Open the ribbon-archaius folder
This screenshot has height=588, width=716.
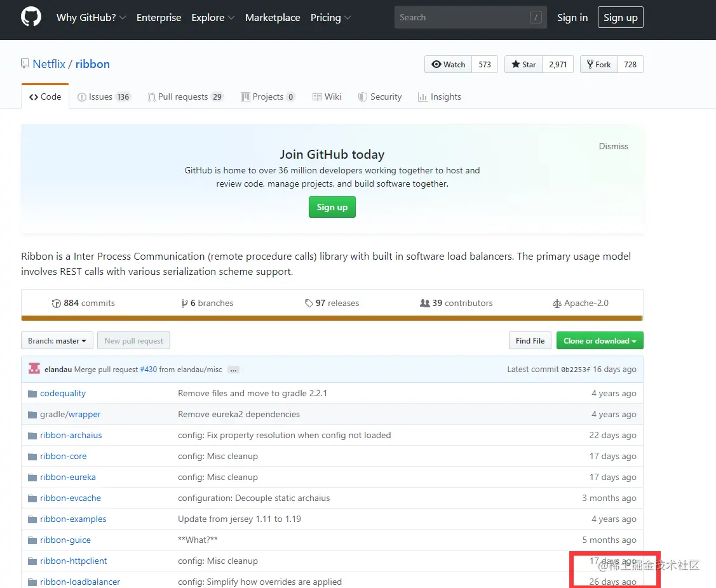[71, 435]
